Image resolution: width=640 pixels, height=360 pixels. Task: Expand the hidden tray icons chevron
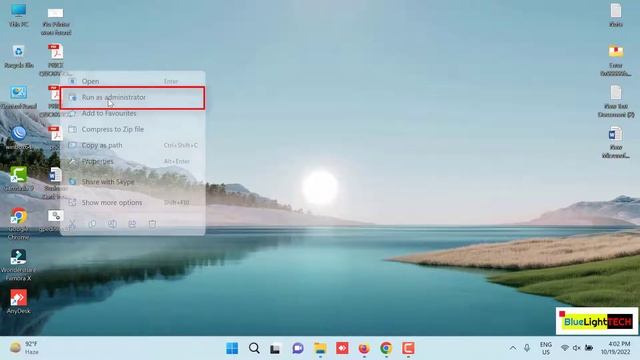[x=513, y=348]
